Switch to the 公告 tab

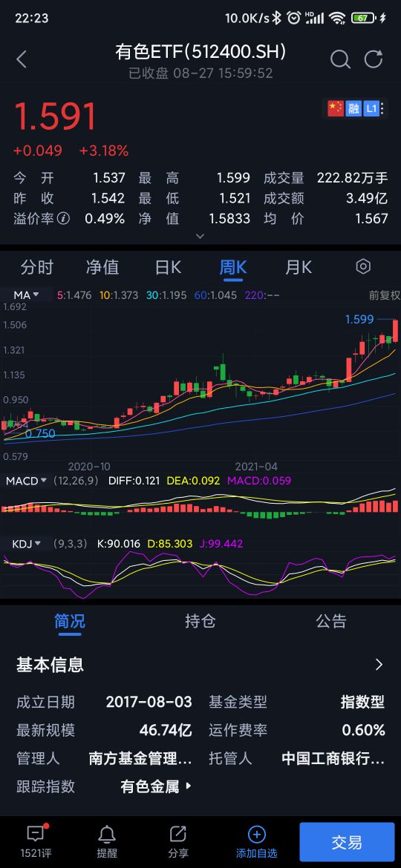331,621
